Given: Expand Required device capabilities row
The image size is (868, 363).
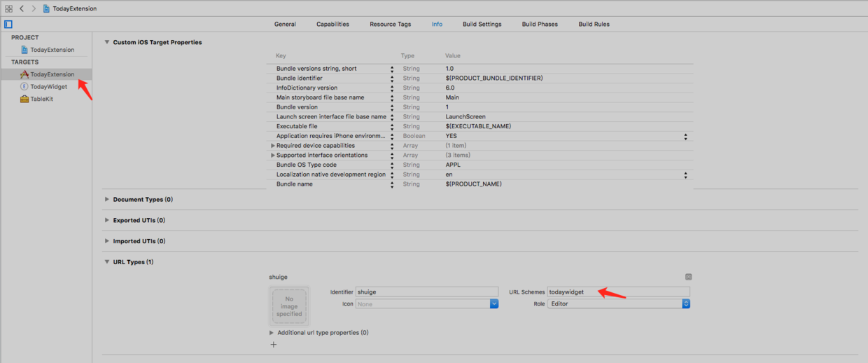Looking at the screenshot, I should coord(273,146).
